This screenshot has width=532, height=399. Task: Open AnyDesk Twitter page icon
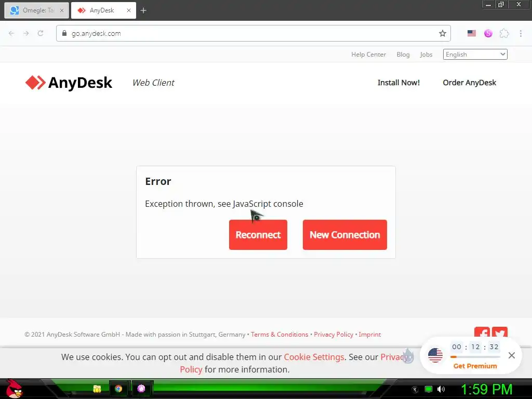pyautogui.click(x=500, y=332)
